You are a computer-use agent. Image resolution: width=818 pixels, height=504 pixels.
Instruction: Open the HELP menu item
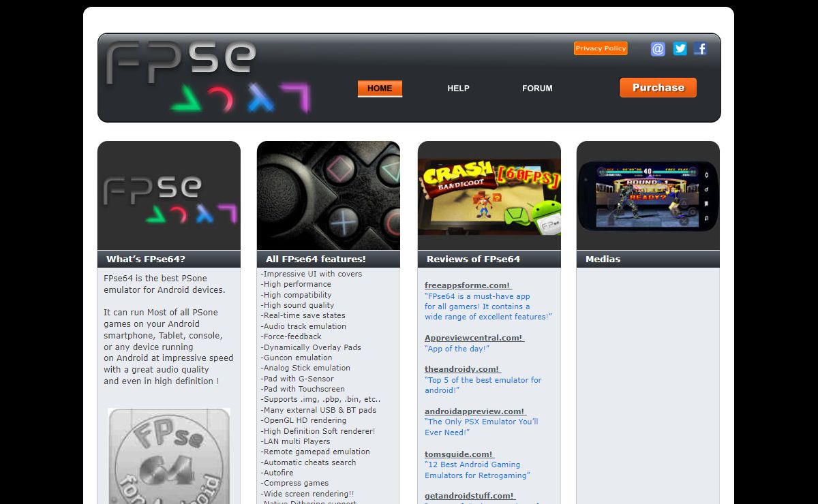[x=458, y=89]
